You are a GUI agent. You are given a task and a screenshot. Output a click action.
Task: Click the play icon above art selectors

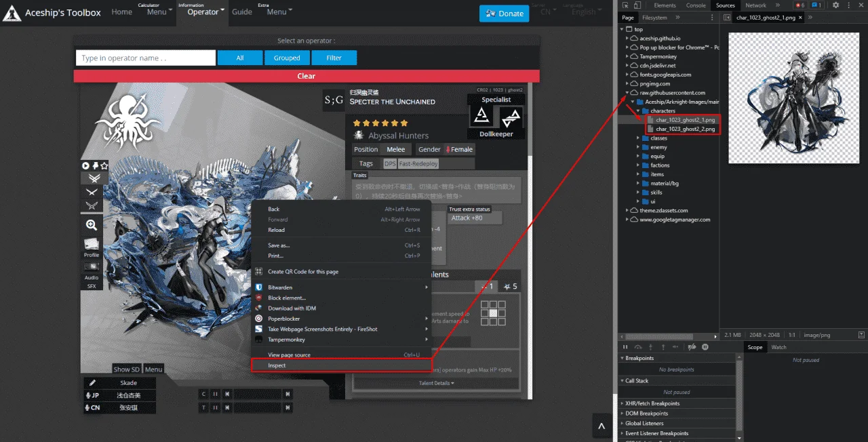(86, 165)
